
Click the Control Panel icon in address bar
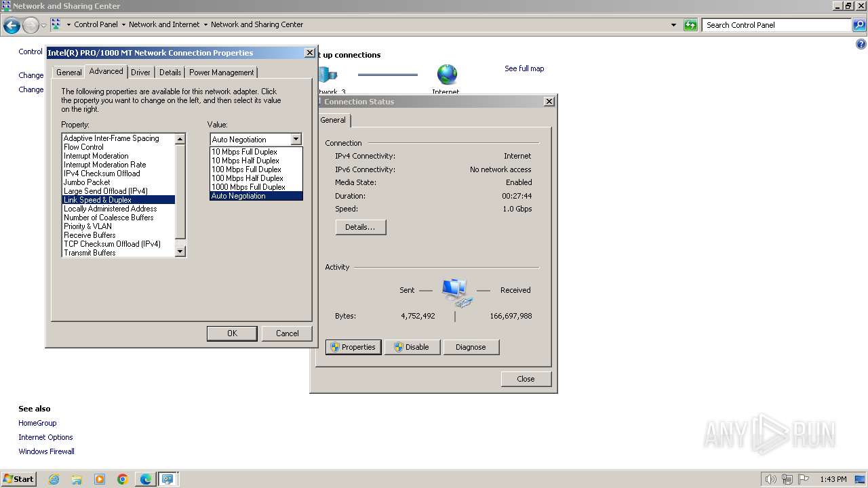pos(56,24)
